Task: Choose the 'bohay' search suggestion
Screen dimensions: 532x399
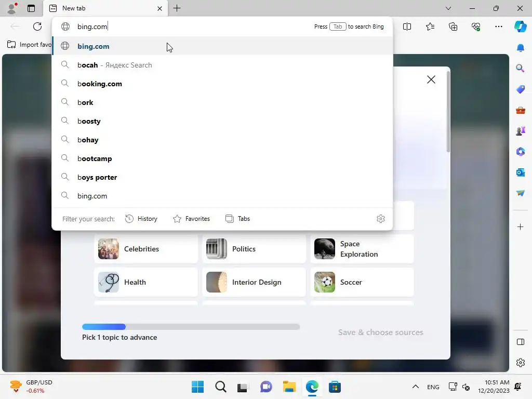Action: click(x=222, y=139)
